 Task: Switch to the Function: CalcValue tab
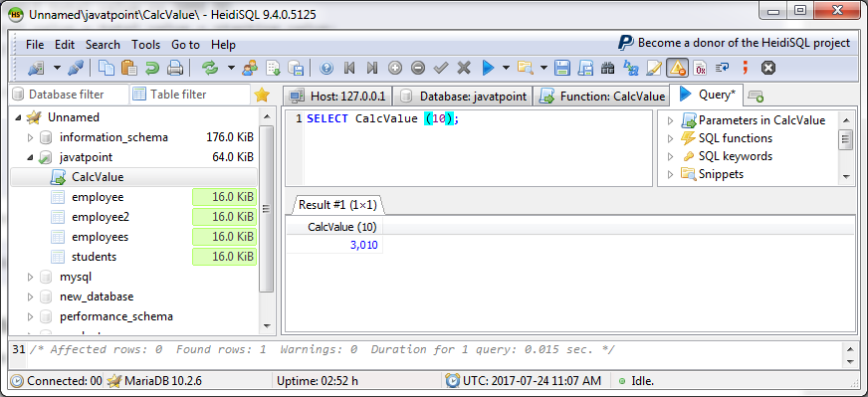602,96
